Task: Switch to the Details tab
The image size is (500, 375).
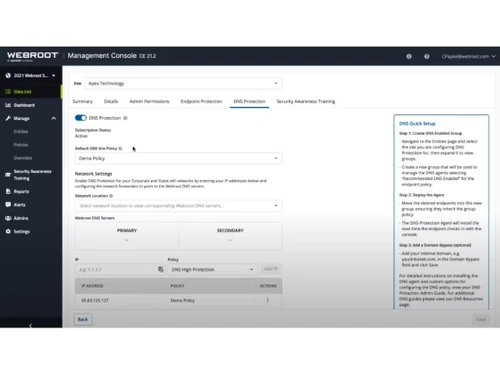Action: click(111, 101)
